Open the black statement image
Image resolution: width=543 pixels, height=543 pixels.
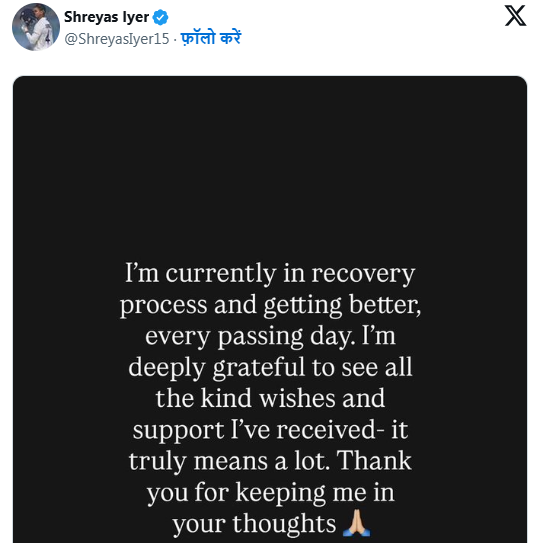click(x=270, y=309)
